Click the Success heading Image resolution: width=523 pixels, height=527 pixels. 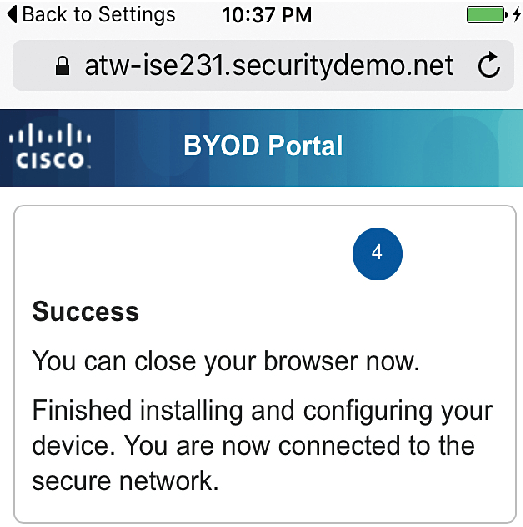point(85,312)
